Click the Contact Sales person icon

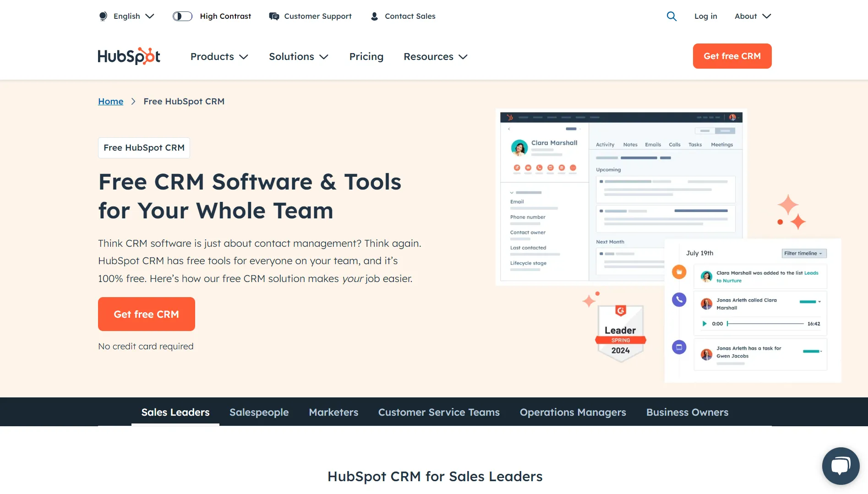tap(374, 16)
